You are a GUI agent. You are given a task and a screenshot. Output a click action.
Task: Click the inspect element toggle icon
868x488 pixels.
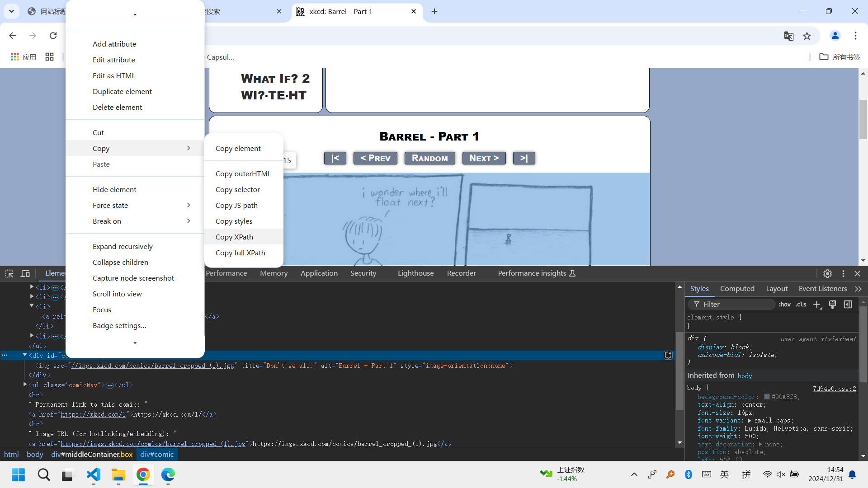point(8,273)
